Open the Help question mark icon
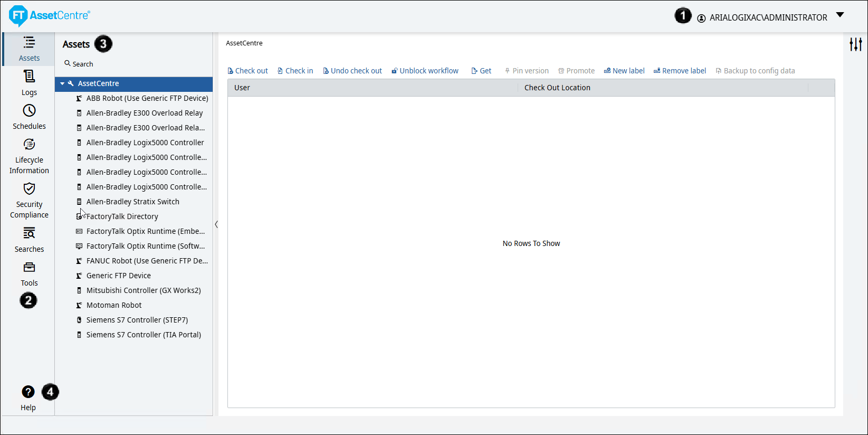The height and width of the screenshot is (435, 868). click(28, 392)
